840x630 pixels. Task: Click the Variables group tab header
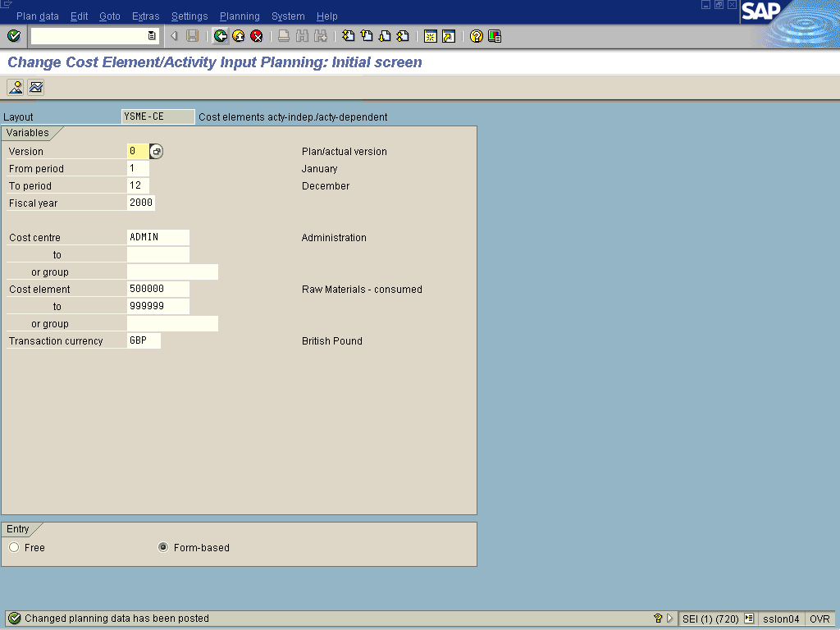(x=28, y=133)
